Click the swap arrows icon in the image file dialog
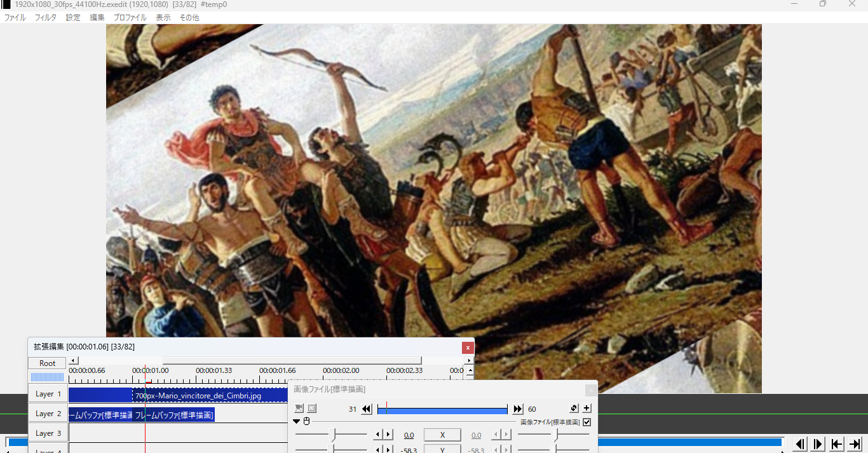Screen dimensions: 868x453 click(574, 409)
